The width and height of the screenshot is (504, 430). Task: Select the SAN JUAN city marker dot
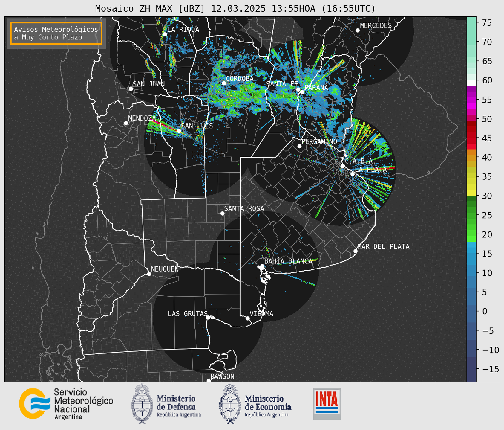click(131, 89)
